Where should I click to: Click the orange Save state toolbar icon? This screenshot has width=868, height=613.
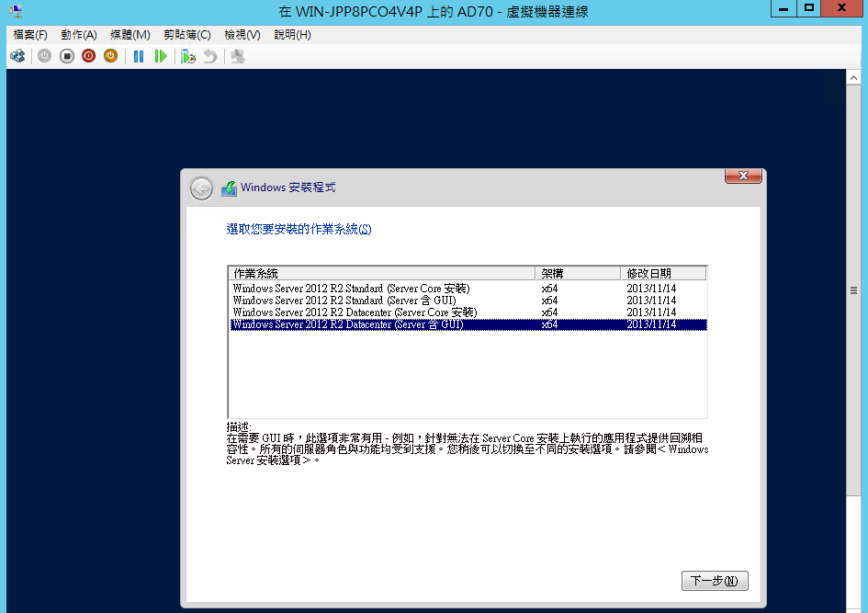coord(111,56)
